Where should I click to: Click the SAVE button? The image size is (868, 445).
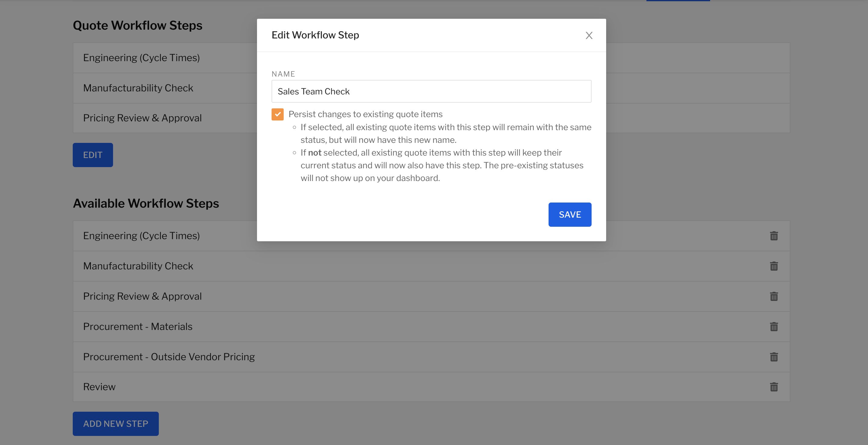[569, 214]
